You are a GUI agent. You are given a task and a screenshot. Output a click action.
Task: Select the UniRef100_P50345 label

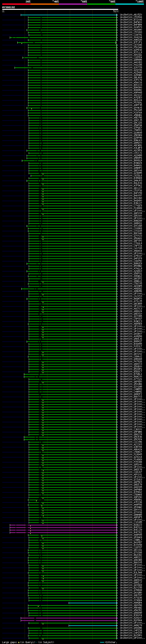coord(131,110)
